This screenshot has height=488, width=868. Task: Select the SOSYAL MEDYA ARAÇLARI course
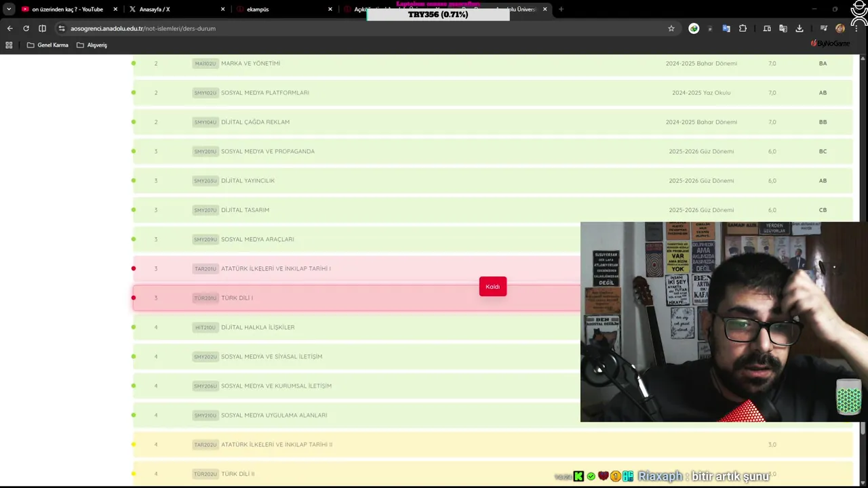coord(258,239)
